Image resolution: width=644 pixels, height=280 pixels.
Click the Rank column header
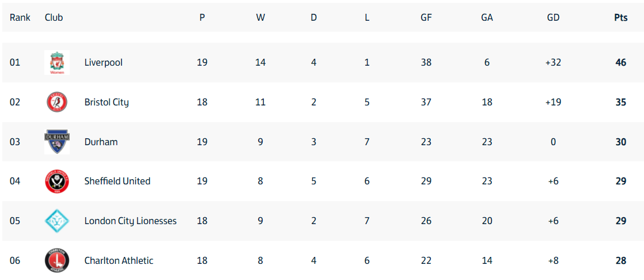click(x=20, y=18)
